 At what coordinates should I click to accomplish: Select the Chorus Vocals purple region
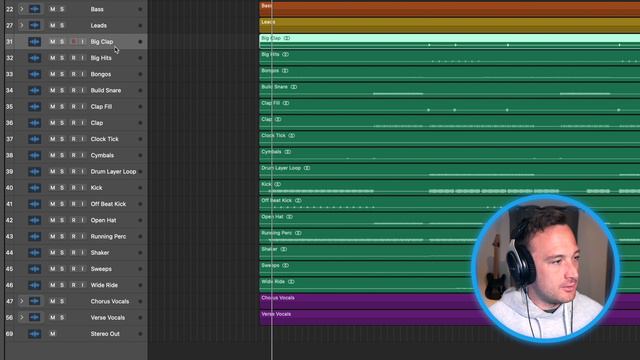pyautogui.click(x=450, y=302)
